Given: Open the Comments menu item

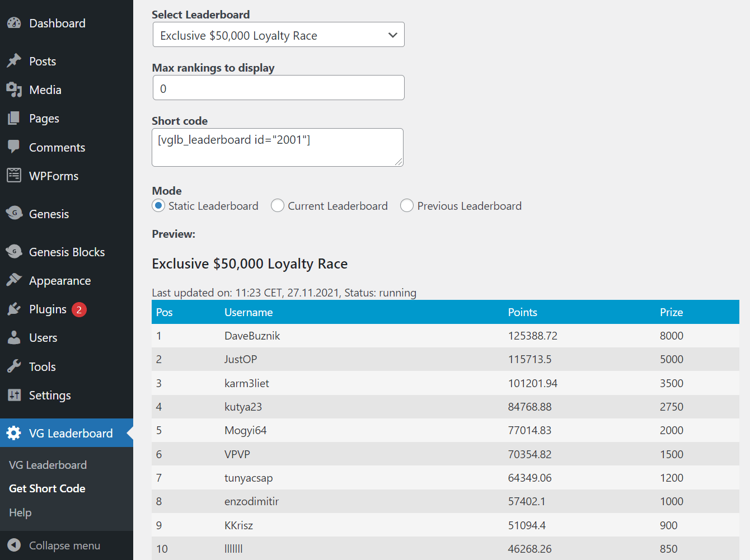Looking at the screenshot, I should [x=67, y=147].
